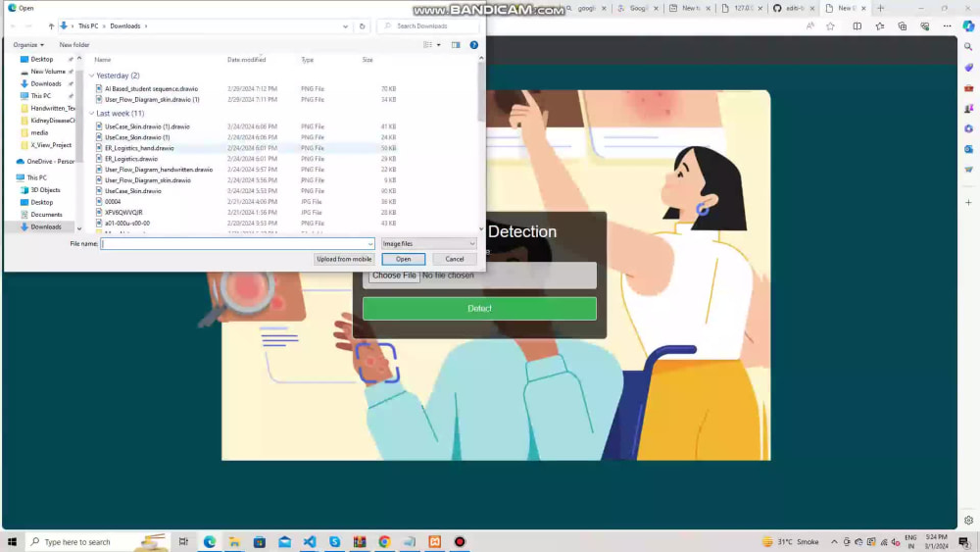Open 3D Objects in sidebar
The height and width of the screenshot is (552, 980).
pyautogui.click(x=45, y=190)
